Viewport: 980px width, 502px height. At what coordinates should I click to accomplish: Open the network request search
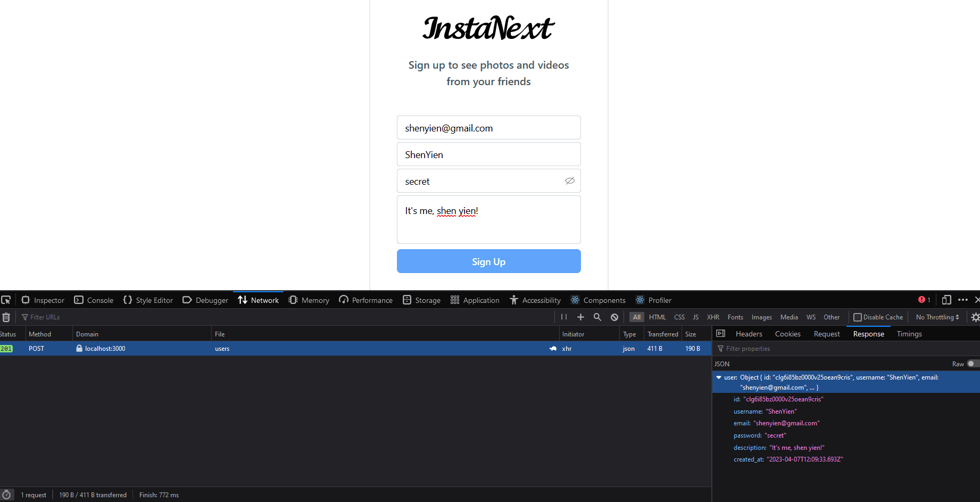[597, 317]
